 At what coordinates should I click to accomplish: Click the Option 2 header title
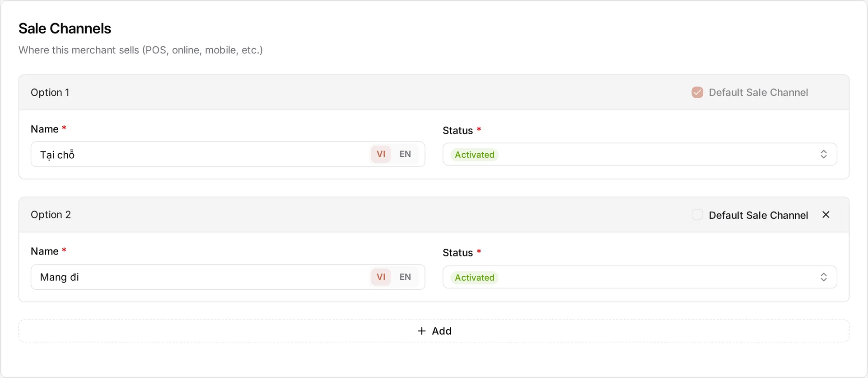point(51,214)
